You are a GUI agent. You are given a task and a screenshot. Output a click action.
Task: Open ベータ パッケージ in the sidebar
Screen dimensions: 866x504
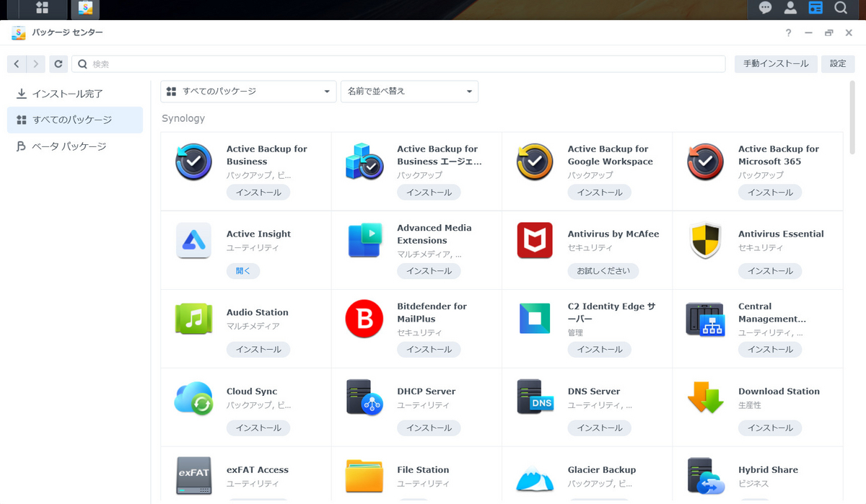pos(75,146)
